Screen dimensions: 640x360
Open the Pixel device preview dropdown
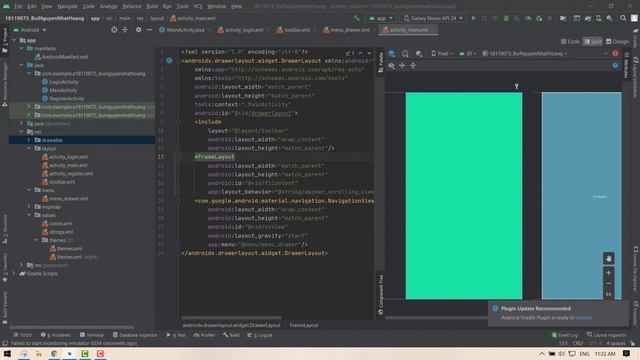(x=442, y=53)
